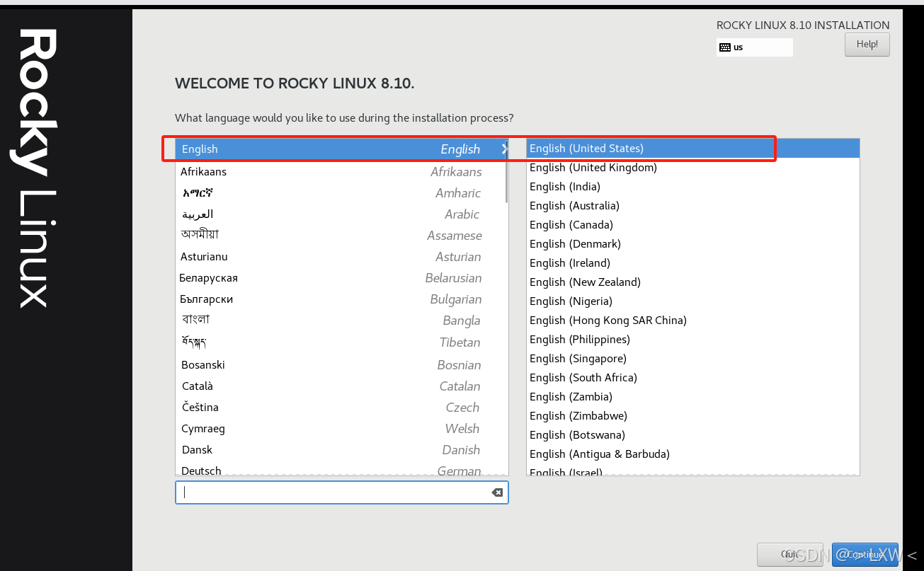Screen dimensions: 924x571
Task: Choose English (United States) locale
Action: coord(692,149)
